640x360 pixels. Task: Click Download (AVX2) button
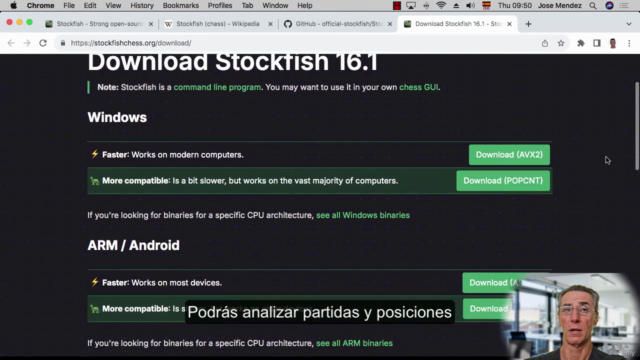pos(509,155)
